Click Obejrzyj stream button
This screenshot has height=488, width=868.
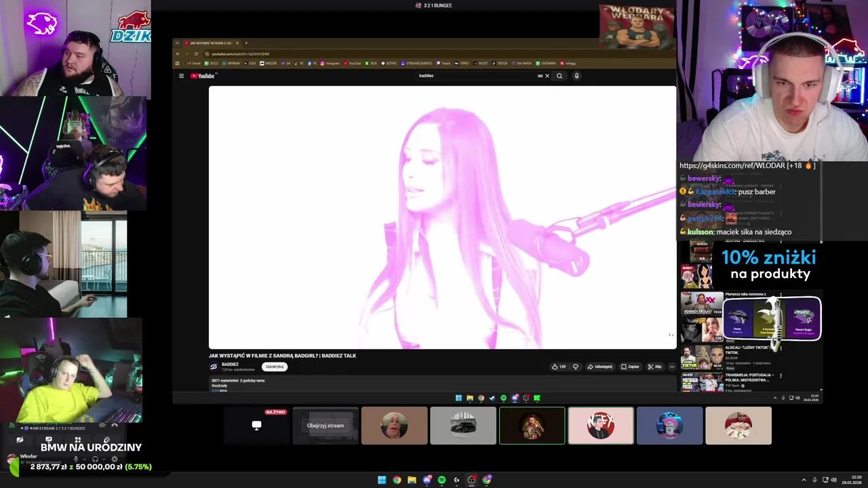pos(325,426)
